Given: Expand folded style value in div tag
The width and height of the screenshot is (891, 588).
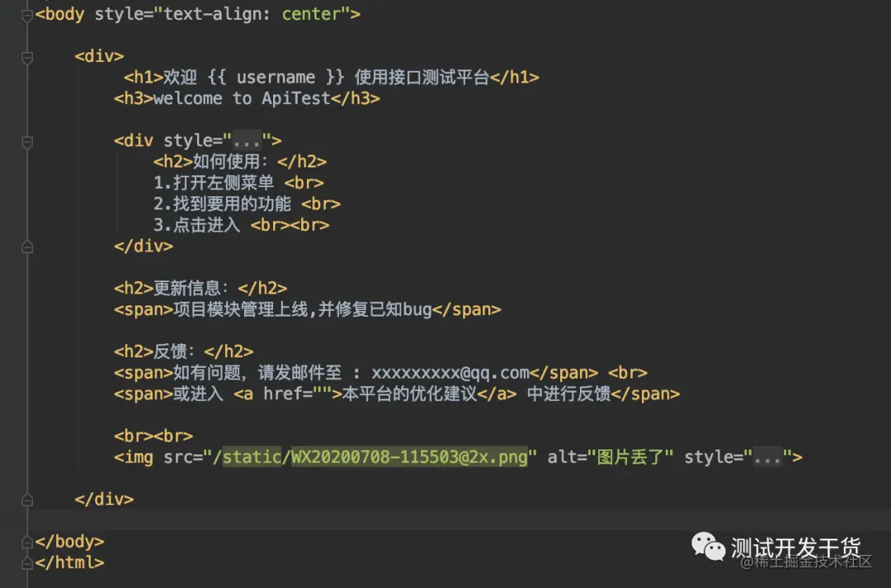Looking at the screenshot, I should click(x=246, y=140).
